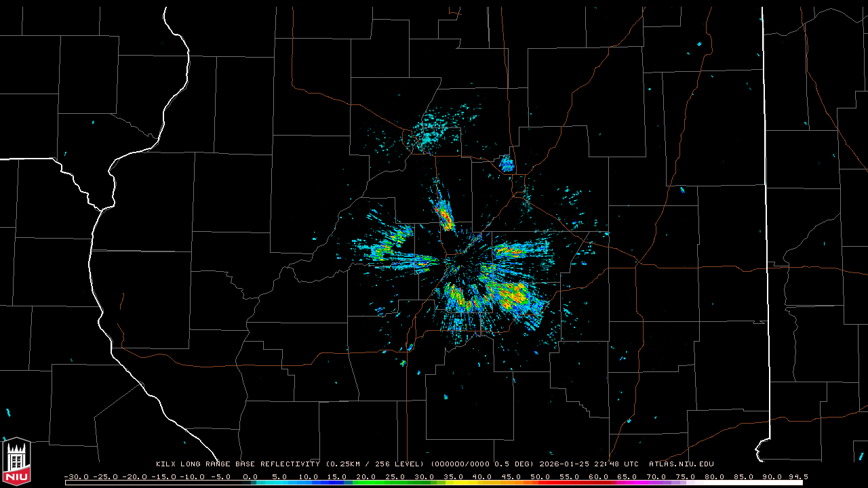Click the 65.0 scale label

(627, 476)
